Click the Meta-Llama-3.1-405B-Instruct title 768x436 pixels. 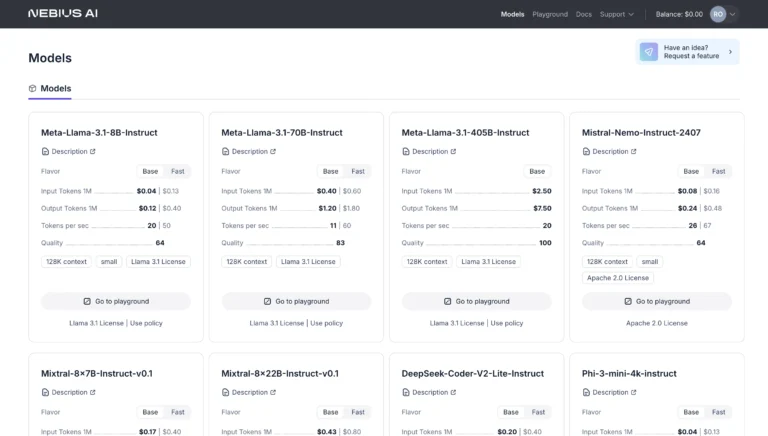point(465,133)
